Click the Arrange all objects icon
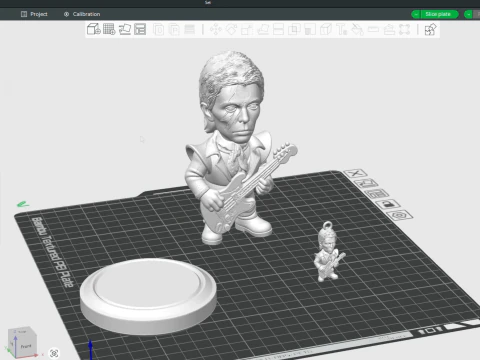The image size is (480, 360). click(x=140, y=29)
